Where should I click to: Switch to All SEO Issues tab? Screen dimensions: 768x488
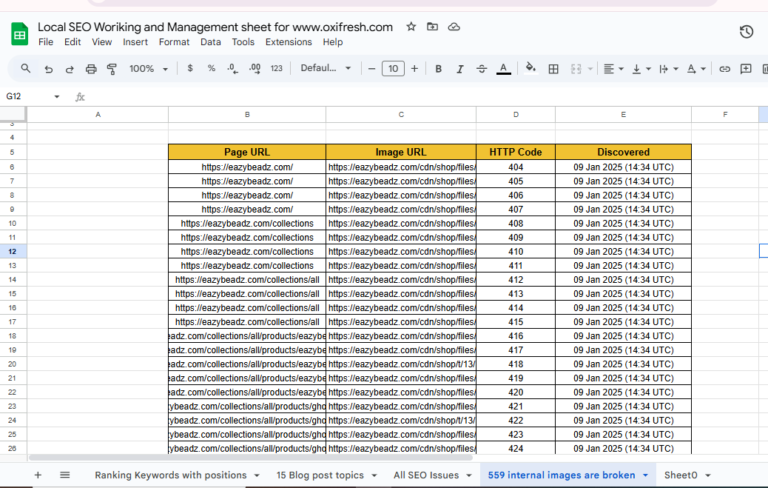426,475
